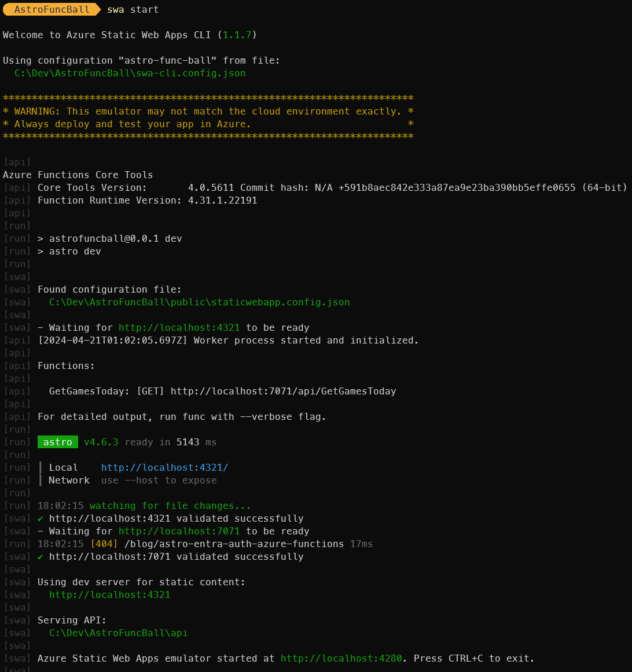The width and height of the screenshot is (632, 672).
Task: Click 'Found configuration file:' text
Action: point(109,290)
